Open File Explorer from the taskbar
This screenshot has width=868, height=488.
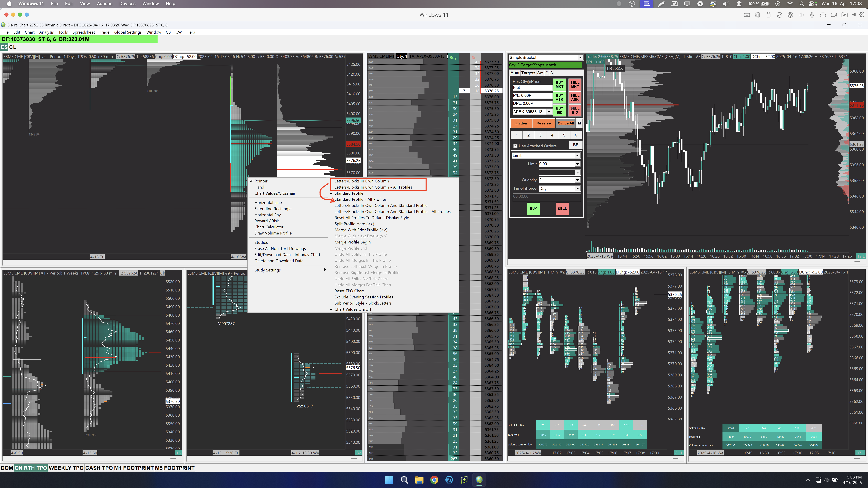pos(419,480)
